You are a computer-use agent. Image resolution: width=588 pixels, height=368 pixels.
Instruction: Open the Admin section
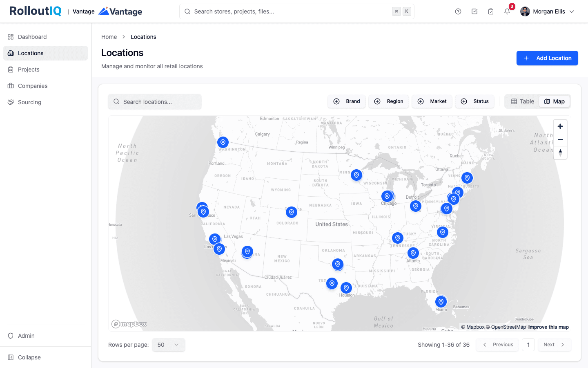click(x=45, y=336)
